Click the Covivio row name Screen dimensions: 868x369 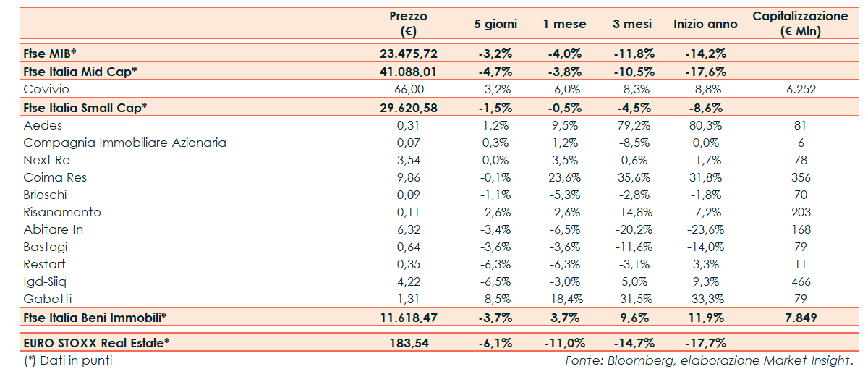(46, 89)
